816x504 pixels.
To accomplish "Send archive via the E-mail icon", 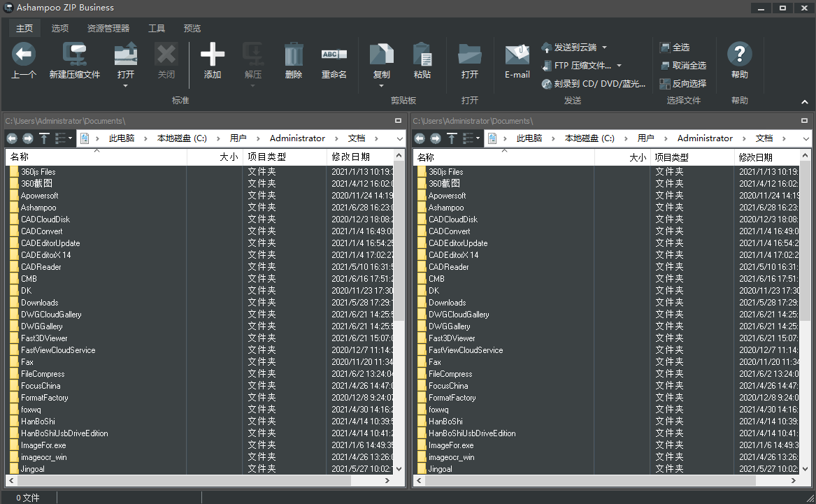I will coord(517,54).
